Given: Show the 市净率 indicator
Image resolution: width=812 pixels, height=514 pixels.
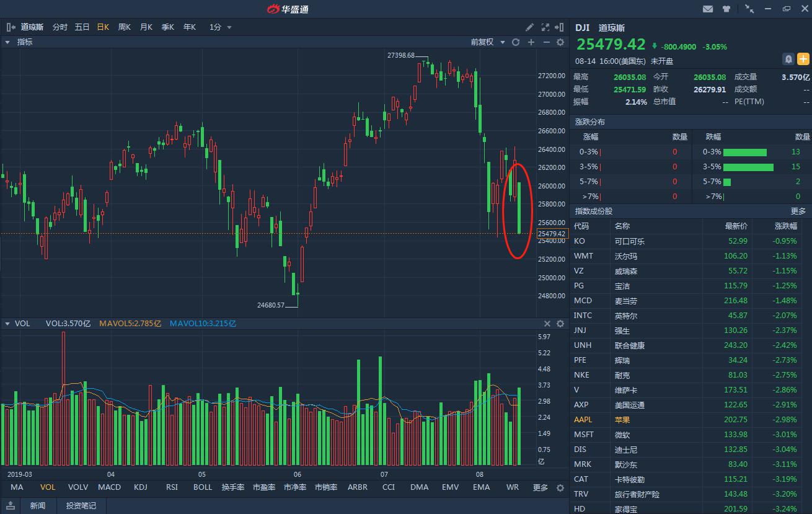Looking at the screenshot, I should (x=295, y=487).
